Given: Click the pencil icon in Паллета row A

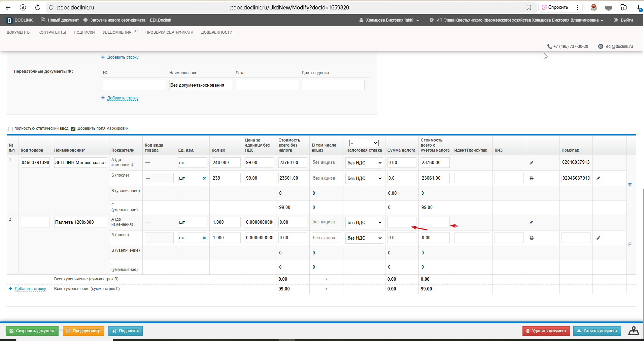Looking at the screenshot, I should pyautogui.click(x=532, y=222).
